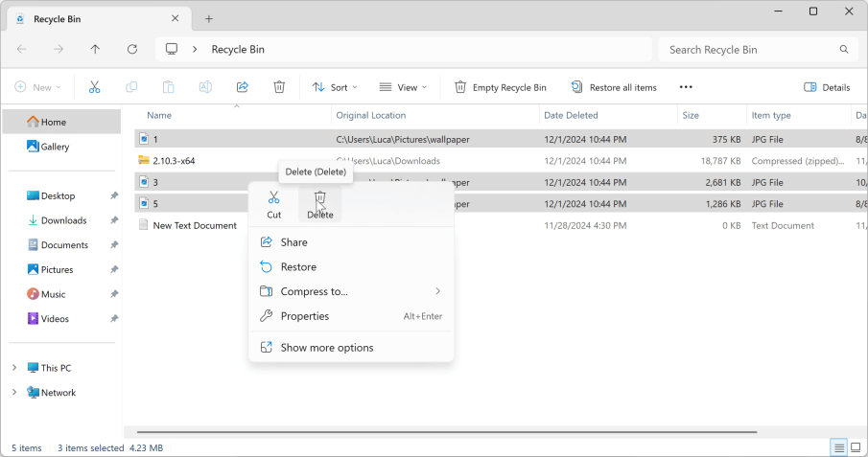Open the View dropdown menu
This screenshot has height=457, width=868.
click(403, 87)
